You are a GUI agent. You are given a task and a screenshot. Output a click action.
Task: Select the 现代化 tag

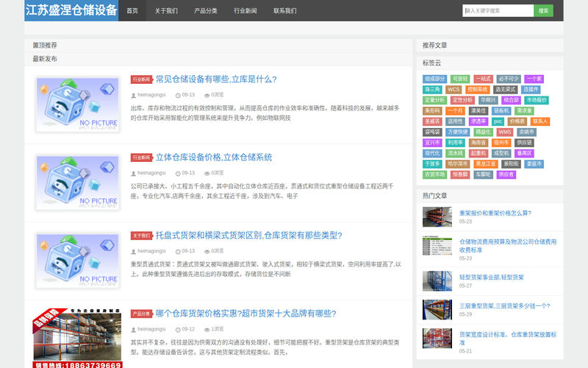point(432,153)
